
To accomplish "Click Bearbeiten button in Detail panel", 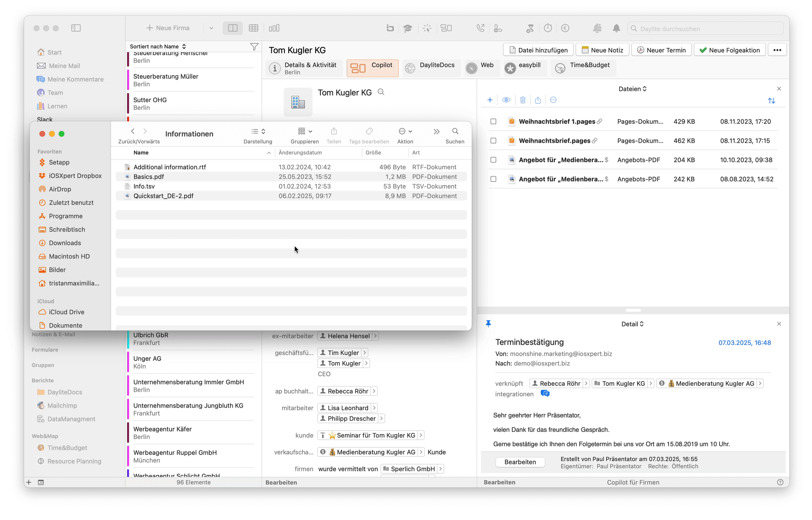I will (x=520, y=462).
